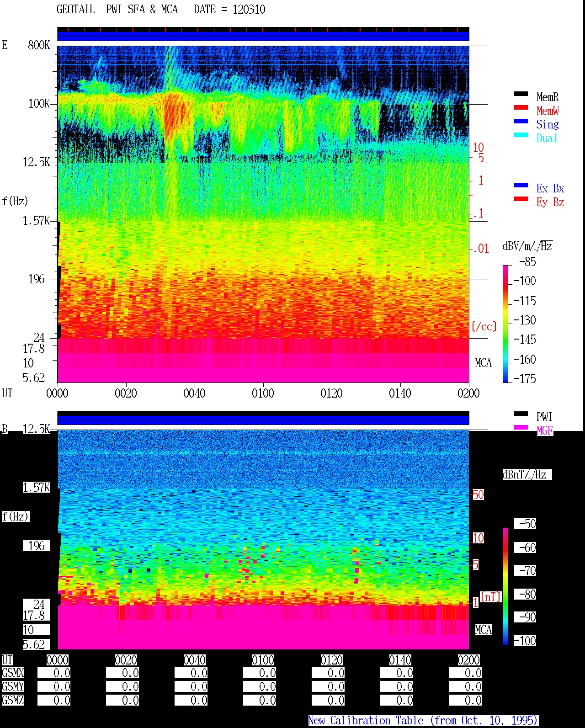Click the 0140 UT label in the bottom table
This screenshot has height=728, width=585.
coord(400,660)
